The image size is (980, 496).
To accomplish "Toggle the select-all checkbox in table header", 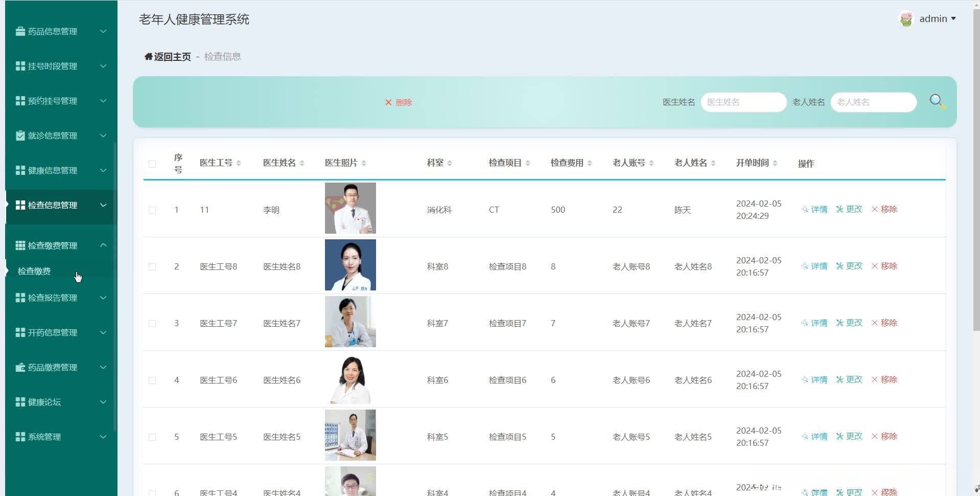I will pos(152,164).
